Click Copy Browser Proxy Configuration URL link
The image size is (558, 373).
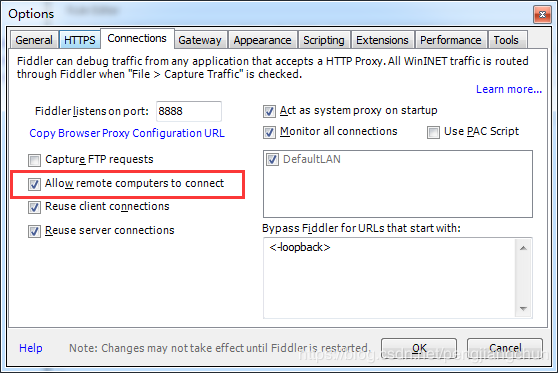[127, 133]
